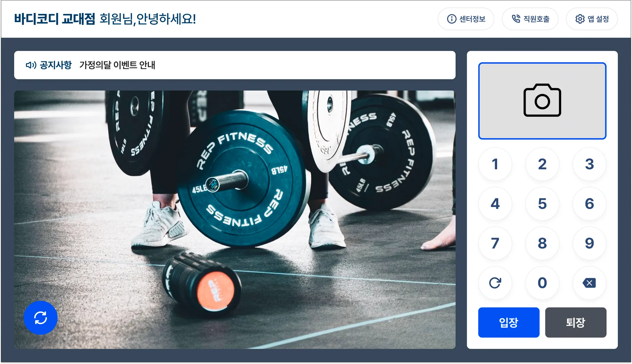Click the blue refresh button on the gym photo
This screenshot has width=632, height=364.
click(40, 317)
